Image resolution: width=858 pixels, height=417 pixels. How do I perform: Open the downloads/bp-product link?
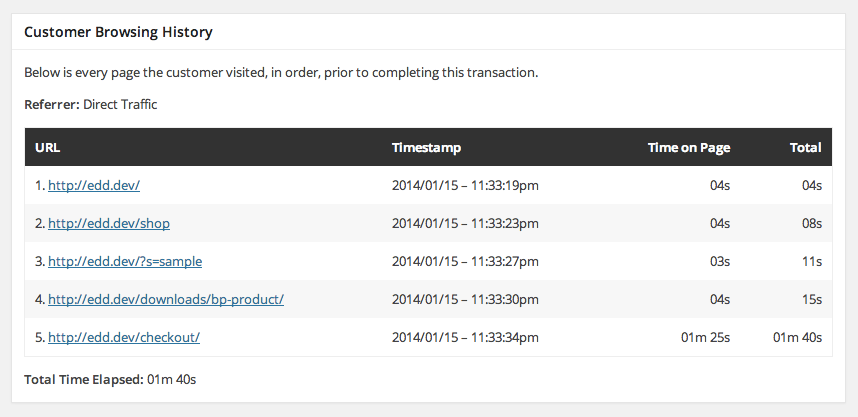pyautogui.click(x=166, y=299)
